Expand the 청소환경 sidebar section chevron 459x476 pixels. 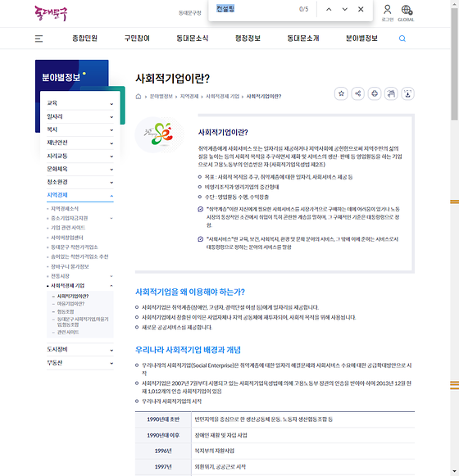[111, 183]
